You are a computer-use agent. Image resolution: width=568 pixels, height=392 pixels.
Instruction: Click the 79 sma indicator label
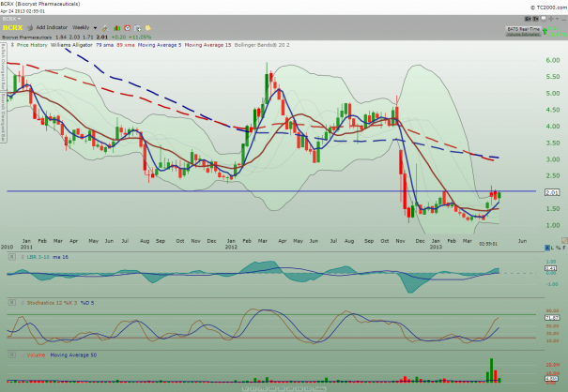[105, 45]
